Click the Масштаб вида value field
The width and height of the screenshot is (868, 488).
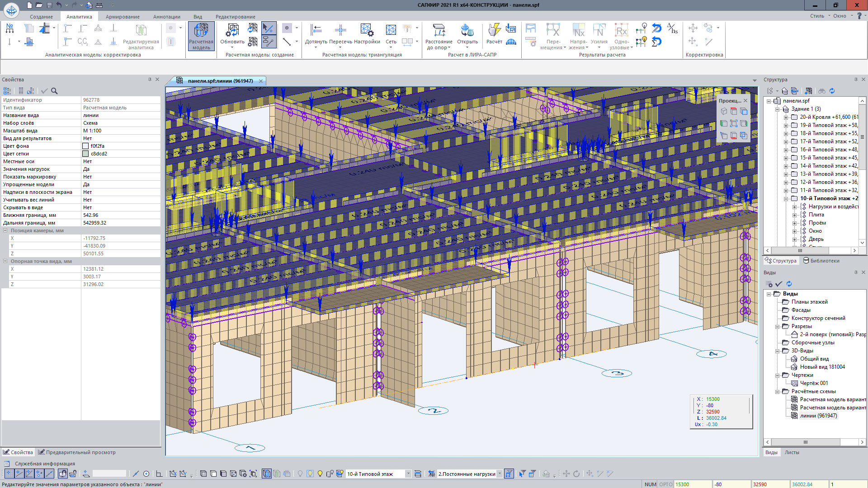point(120,131)
